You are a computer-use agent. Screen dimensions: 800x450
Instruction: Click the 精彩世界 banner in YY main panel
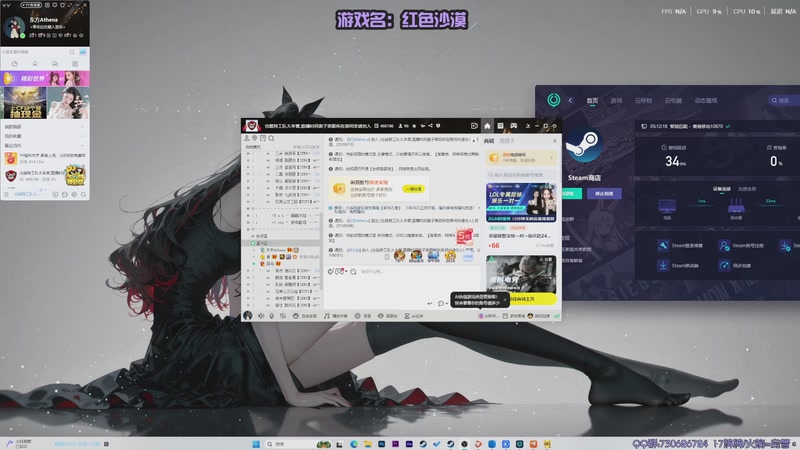[x=45, y=78]
